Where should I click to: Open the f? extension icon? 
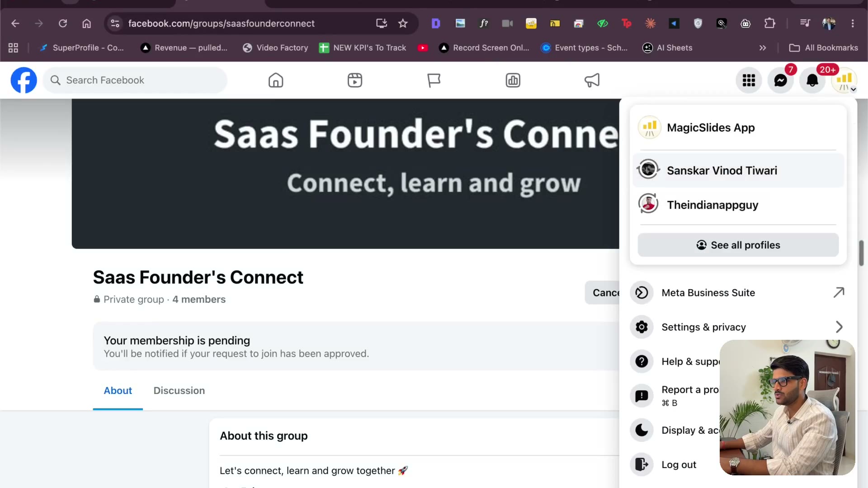484,23
